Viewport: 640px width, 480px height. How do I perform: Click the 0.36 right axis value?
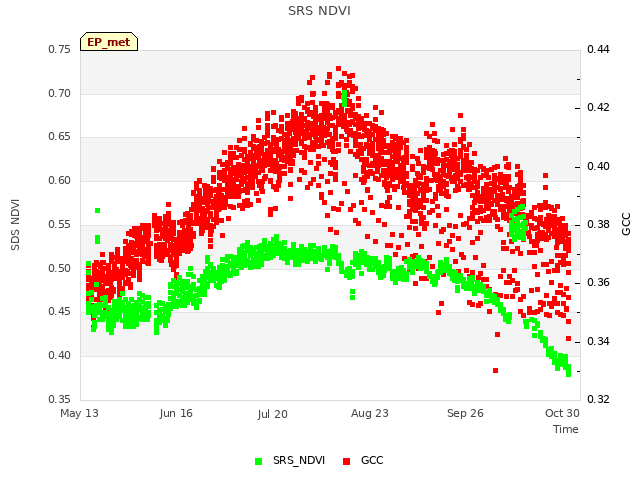tap(598, 282)
